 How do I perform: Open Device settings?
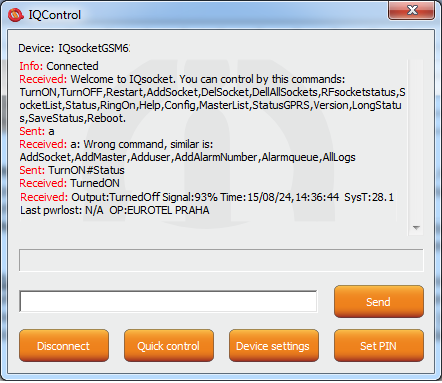[x=274, y=346]
